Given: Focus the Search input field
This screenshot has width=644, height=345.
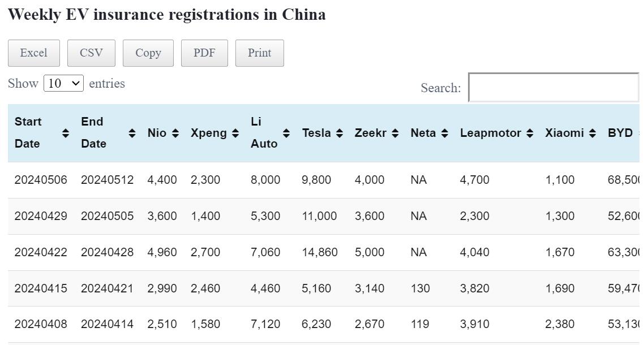Looking at the screenshot, I should coord(553,88).
